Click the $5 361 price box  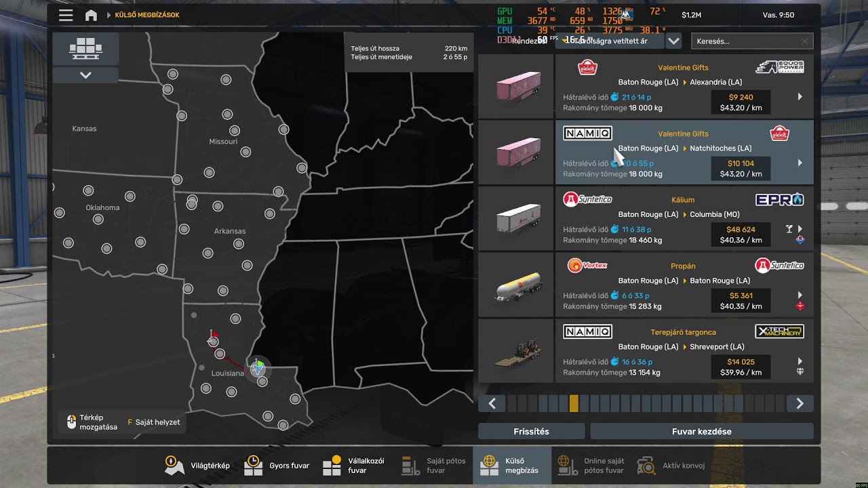tap(741, 301)
